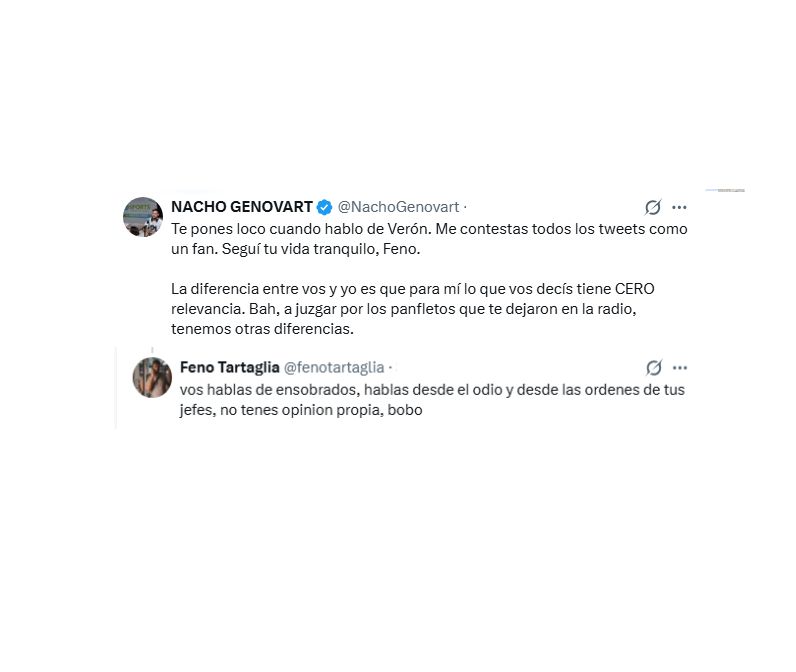796x672 pixels.
Task: Click the blue verified badge
Action: (x=324, y=207)
